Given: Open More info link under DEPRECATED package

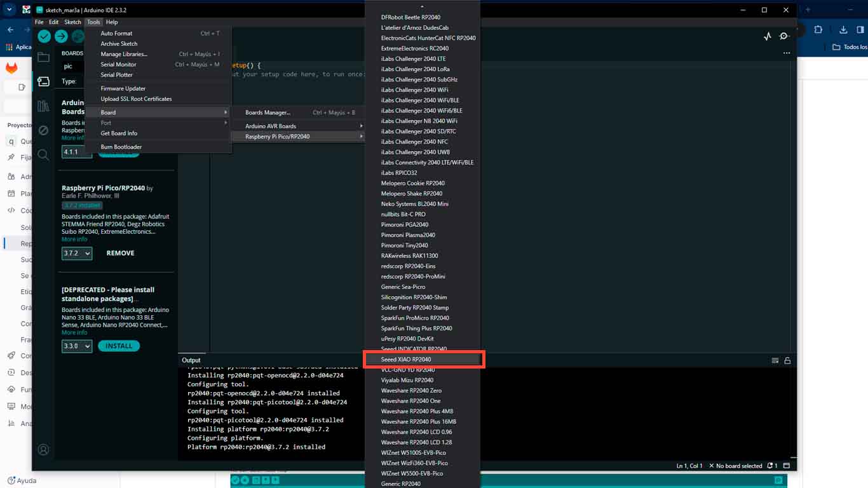Looking at the screenshot, I should click(x=74, y=333).
